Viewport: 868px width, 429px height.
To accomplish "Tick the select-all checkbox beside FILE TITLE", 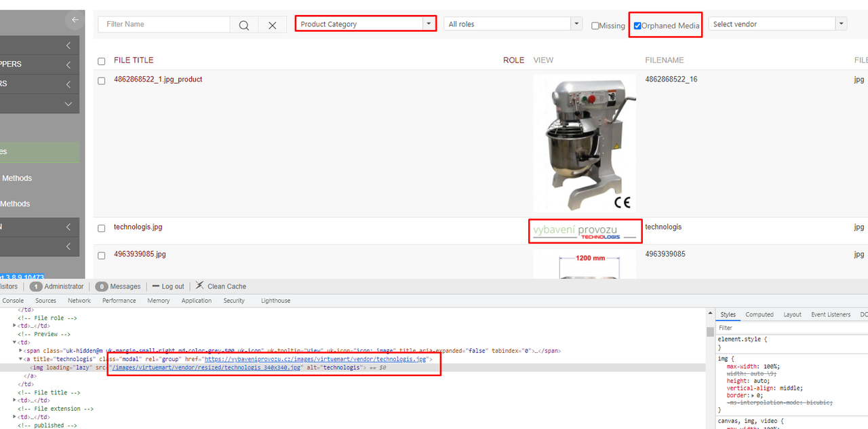I will click(x=102, y=61).
